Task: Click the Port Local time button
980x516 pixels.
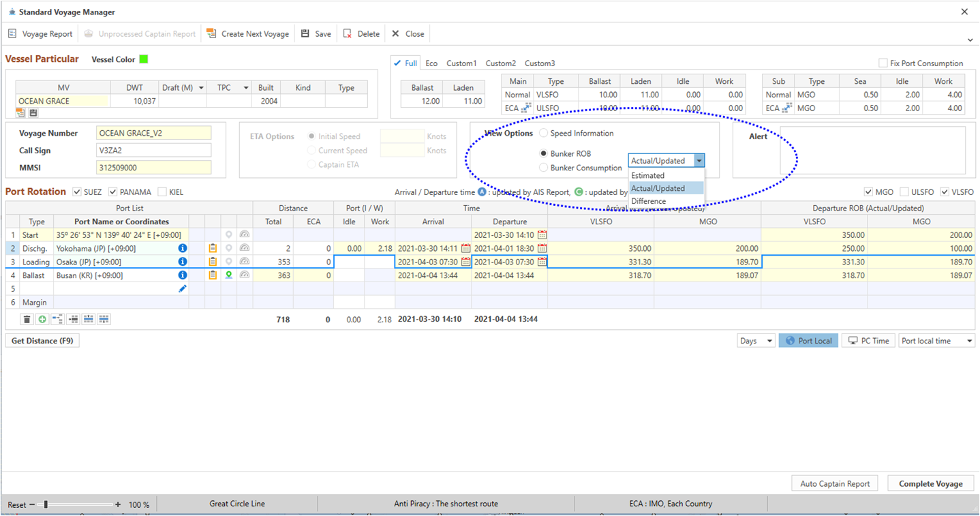Action: (x=808, y=341)
